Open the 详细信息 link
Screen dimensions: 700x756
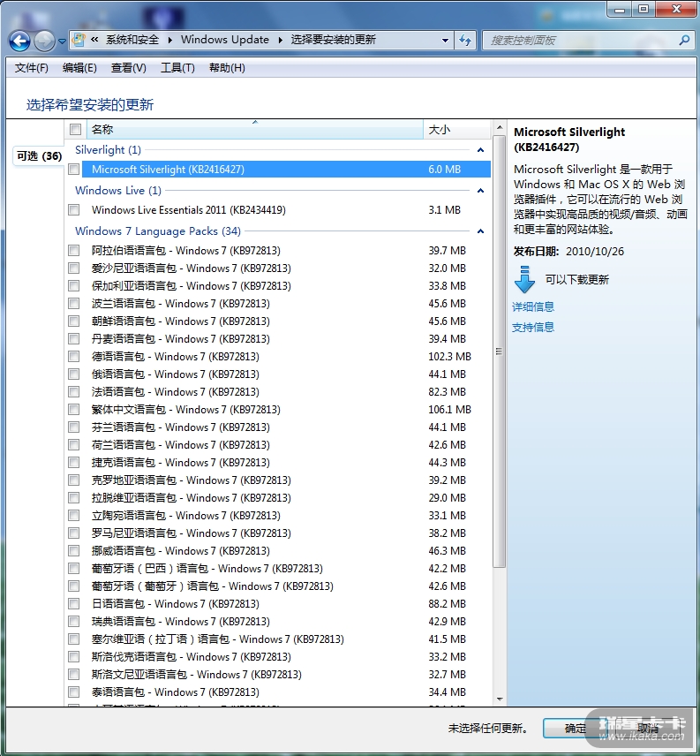pyautogui.click(x=533, y=306)
